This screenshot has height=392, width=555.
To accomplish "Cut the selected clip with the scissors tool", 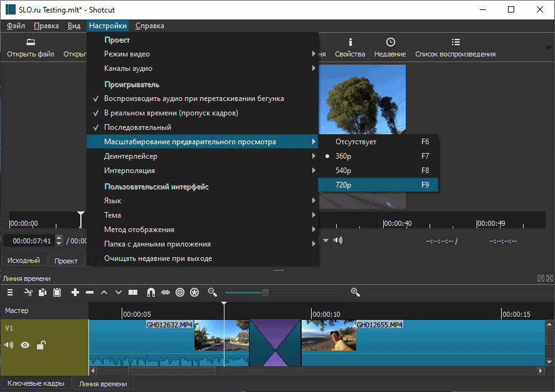I will click(x=27, y=292).
